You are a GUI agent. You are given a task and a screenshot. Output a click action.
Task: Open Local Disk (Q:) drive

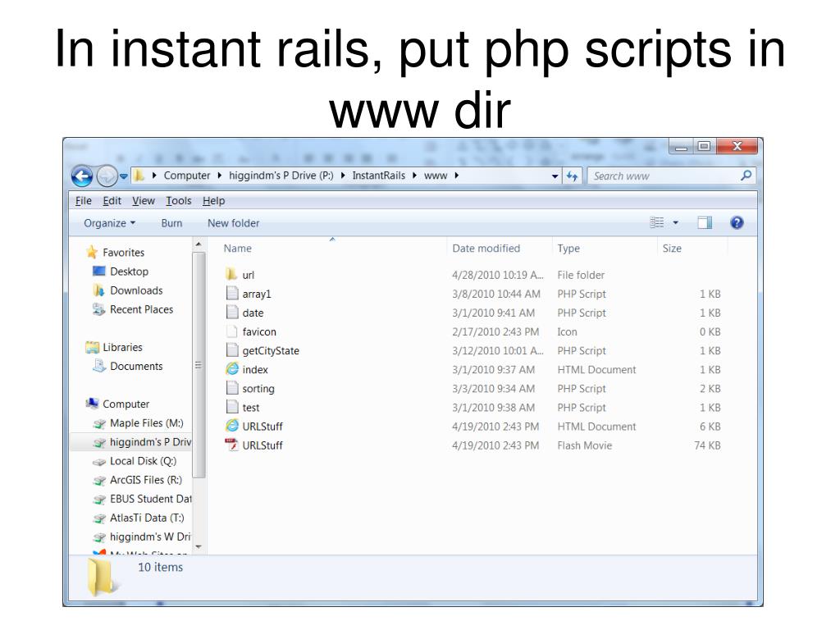(143, 461)
